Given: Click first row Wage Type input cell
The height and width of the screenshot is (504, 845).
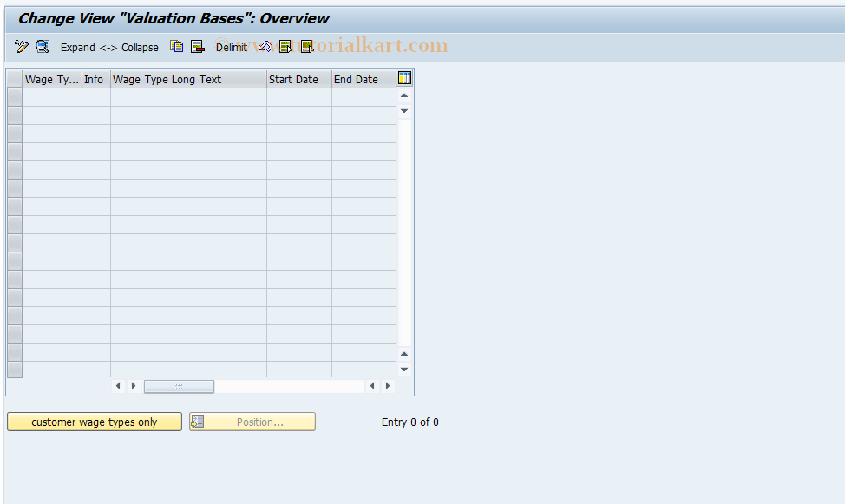Looking at the screenshot, I should pos(52,97).
